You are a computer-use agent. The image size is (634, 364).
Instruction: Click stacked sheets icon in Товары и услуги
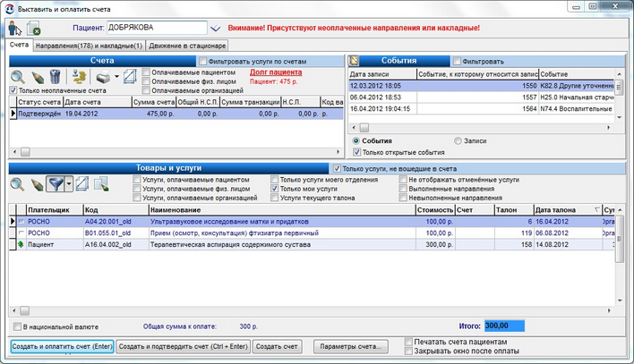tap(82, 184)
